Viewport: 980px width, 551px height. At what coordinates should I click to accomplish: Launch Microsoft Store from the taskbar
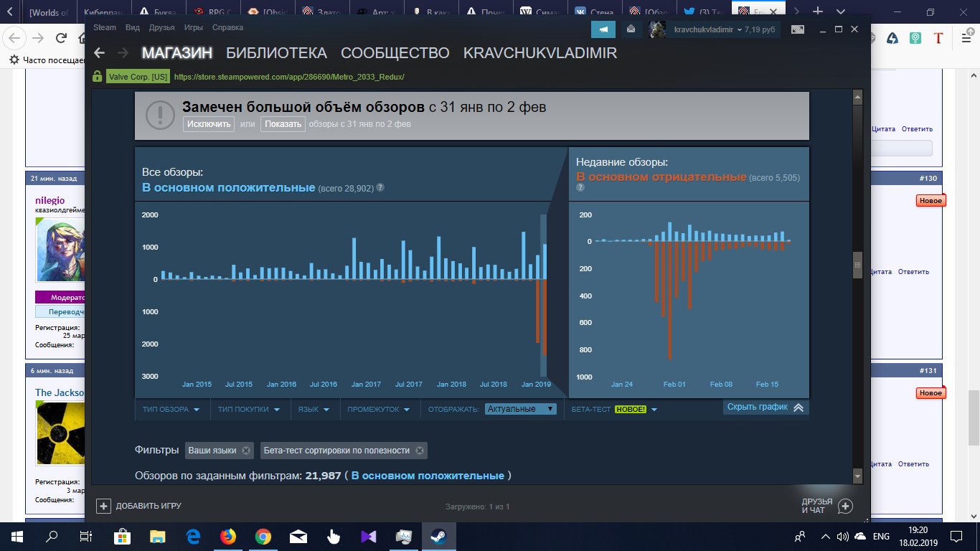click(122, 536)
